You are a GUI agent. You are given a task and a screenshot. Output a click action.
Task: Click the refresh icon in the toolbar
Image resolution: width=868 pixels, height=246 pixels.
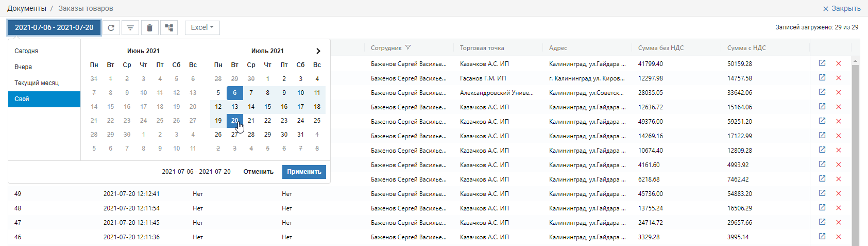pyautogui.click(x=111, y=28)
